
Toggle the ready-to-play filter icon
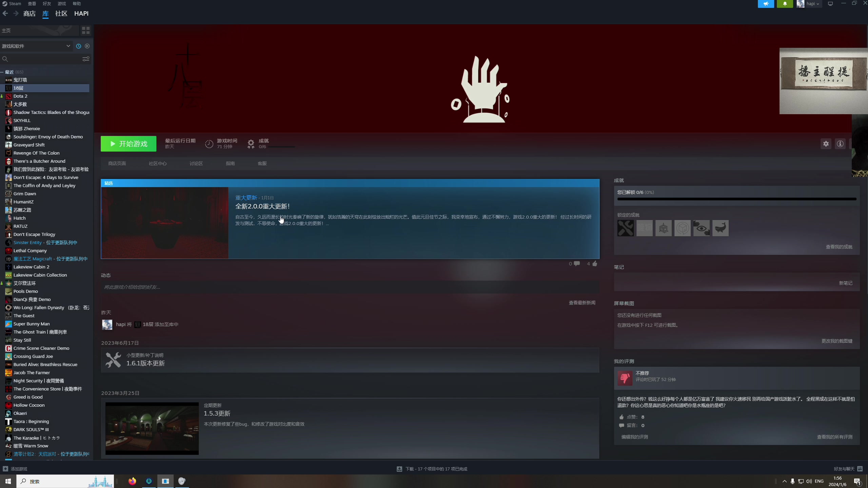[x=87, y=46]
